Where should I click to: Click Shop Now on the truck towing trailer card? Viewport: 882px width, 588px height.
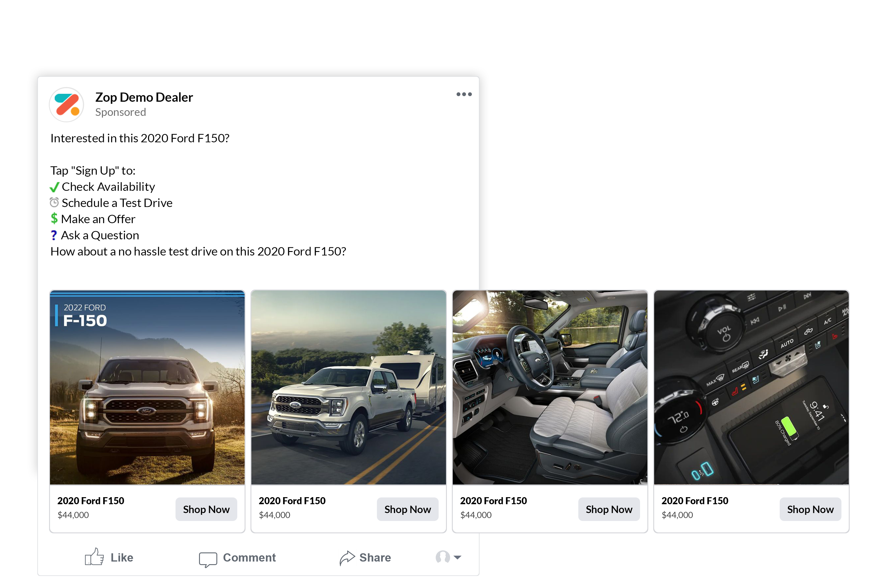[x=407, y=509]
